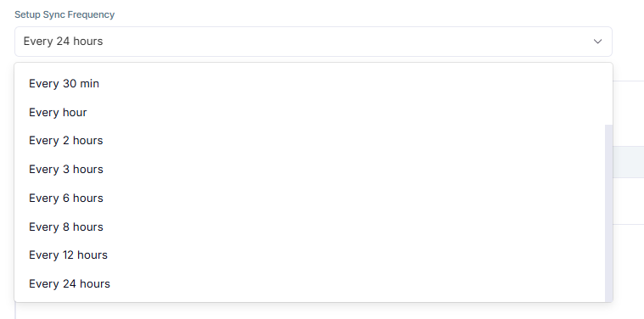This screenshot has width=644, height=319.
Task: Pick the Every 2 hours option
Action: [x=310, y=140]
